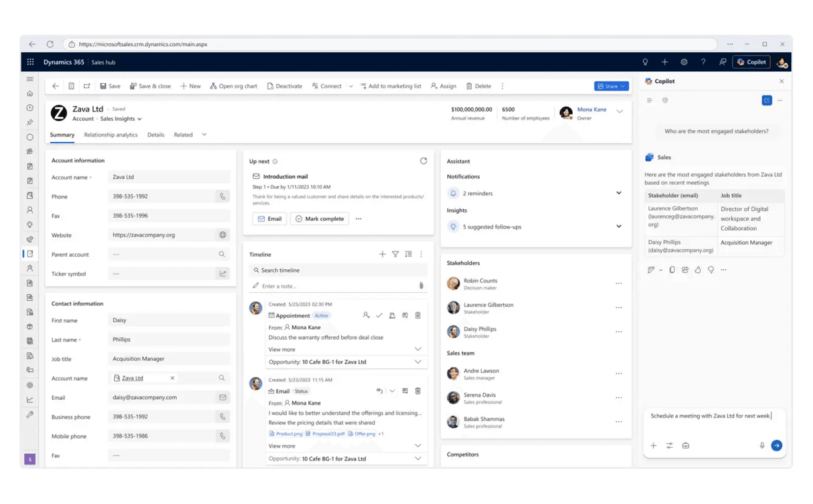813x504 pixels.
Task: Close the Copilot panel
Action: [781, 81]
